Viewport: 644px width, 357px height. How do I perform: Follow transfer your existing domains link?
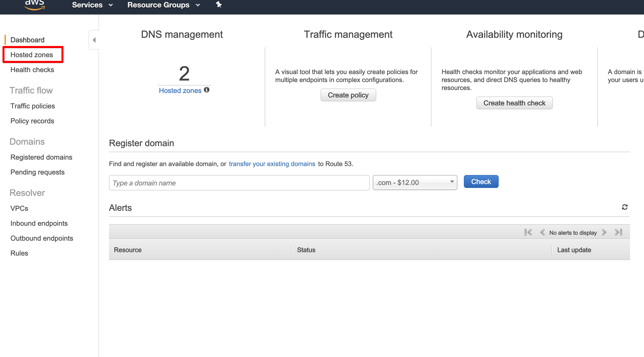click(x=272, y=164)
